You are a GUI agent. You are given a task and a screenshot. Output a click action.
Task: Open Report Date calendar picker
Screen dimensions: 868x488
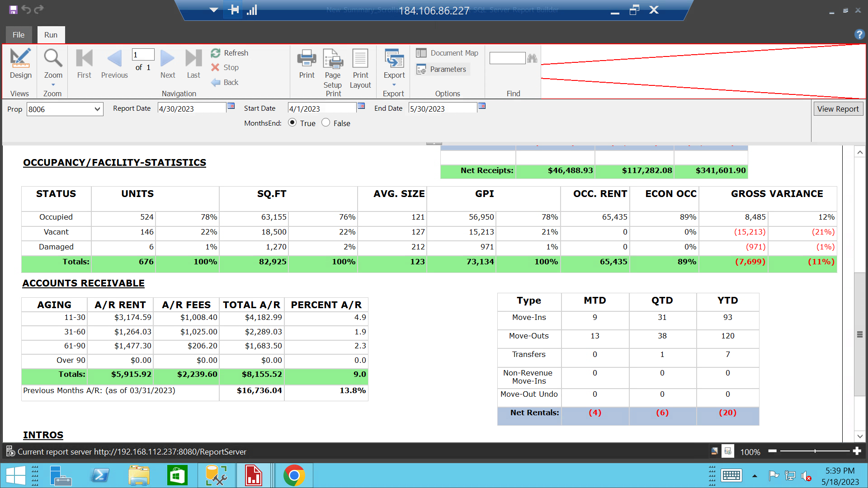[x=231, y=106]
